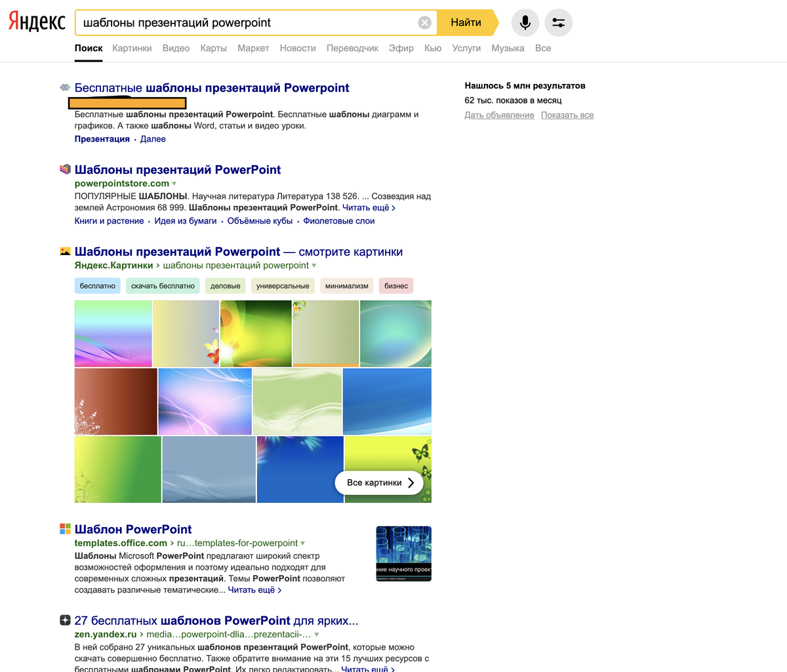Click the Microsoft favicon of templates.office.com result
This screenshot has height=672, width=787.
click(65, 529)
